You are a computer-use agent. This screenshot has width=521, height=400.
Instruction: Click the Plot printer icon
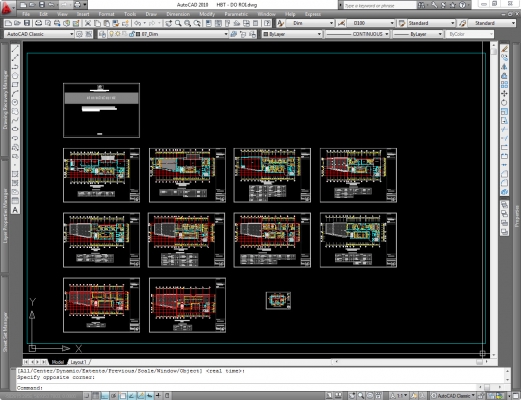38,23
